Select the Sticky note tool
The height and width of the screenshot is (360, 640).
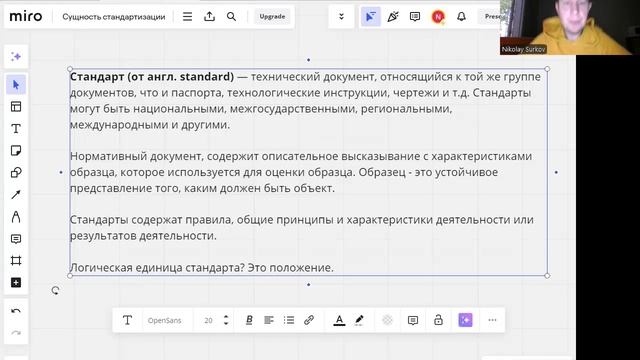coord(16,151)
